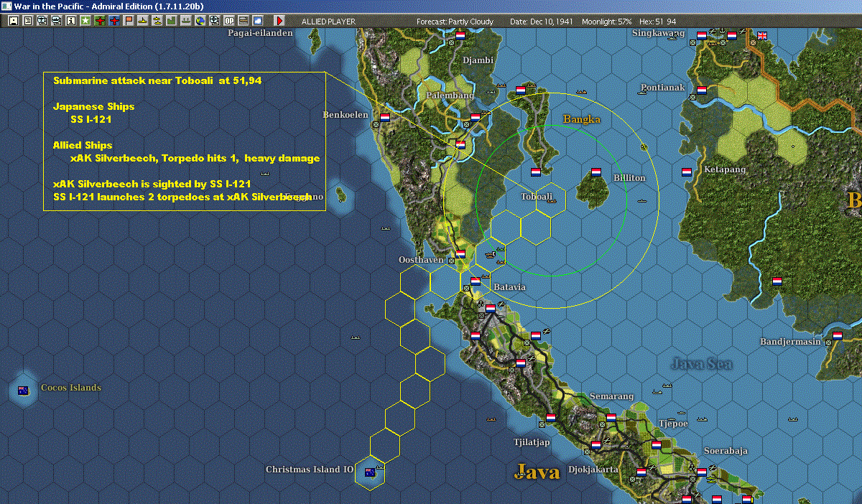This screenshot has width=862, height=504.
Task: Click the red play arrow to end turn
Action: (279, 21)
